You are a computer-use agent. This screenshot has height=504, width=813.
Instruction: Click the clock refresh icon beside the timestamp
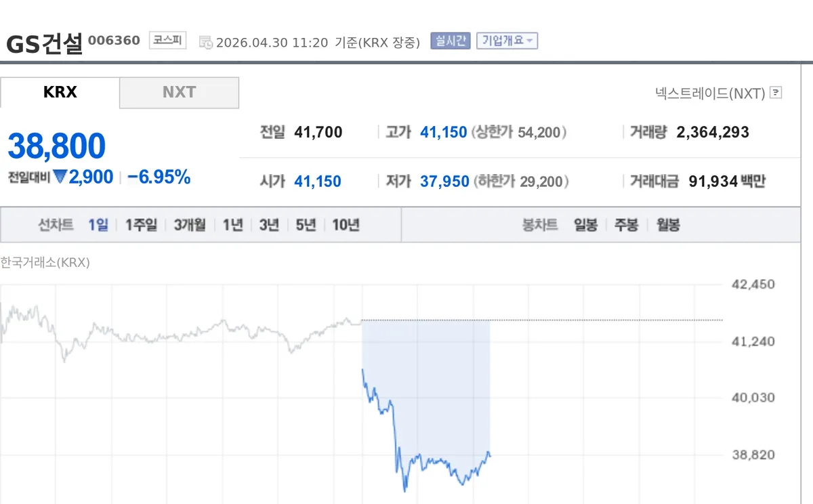click(207, 41)
